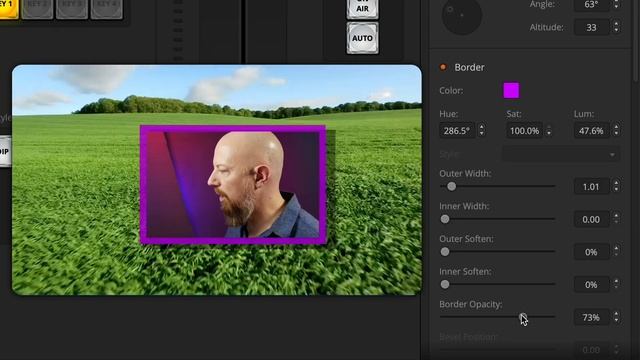Click the Border Opacity stepper arrows
Screen dimensions: 640x360
[616, 317]
